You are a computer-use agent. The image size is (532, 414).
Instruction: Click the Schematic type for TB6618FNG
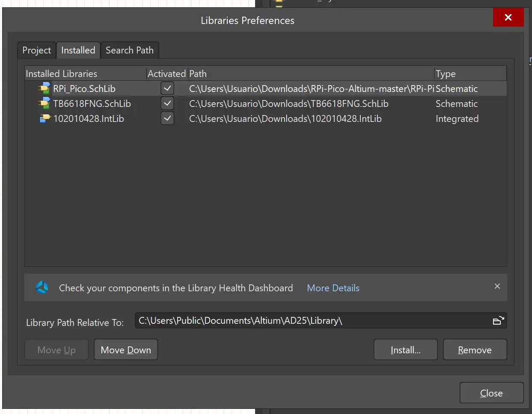pos(457,103)
